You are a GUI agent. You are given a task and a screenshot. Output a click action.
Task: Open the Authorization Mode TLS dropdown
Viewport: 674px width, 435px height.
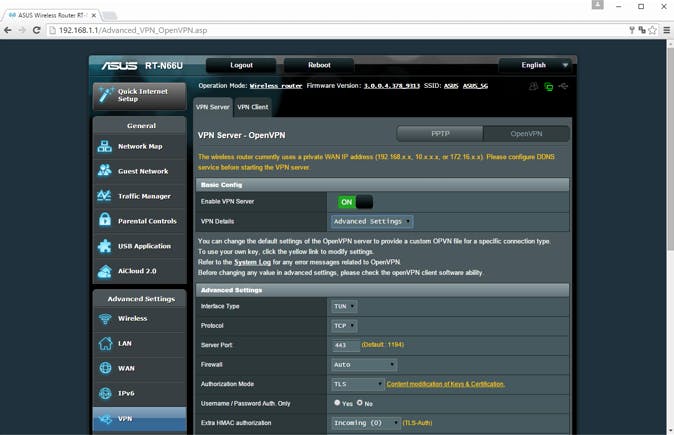tap(358, 384)
